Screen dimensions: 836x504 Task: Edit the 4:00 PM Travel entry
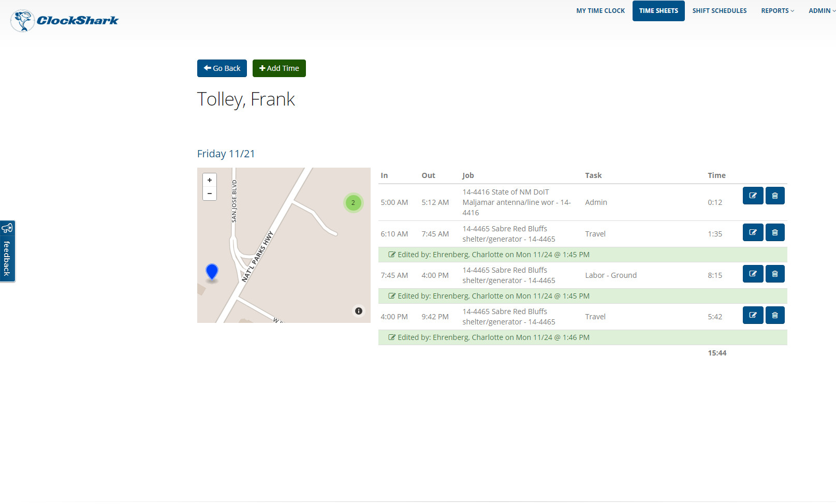click(753, 315)
